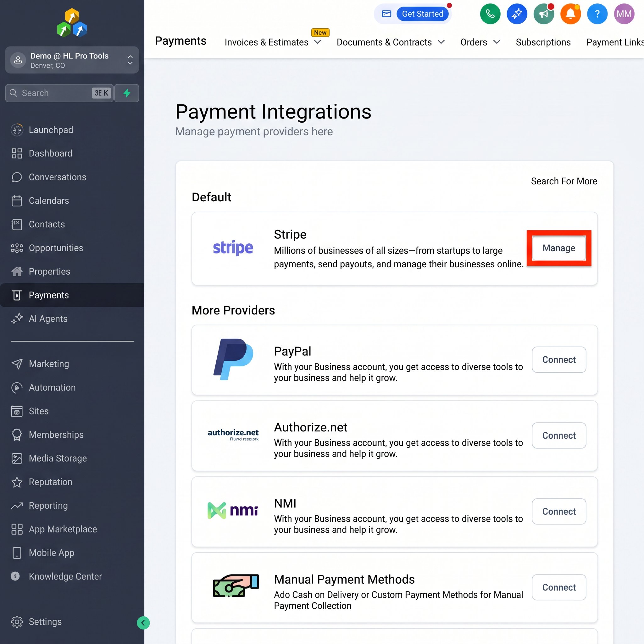Click into the sidebar Search field
This screenshot has width=644, height=644.
pos(59,93)
